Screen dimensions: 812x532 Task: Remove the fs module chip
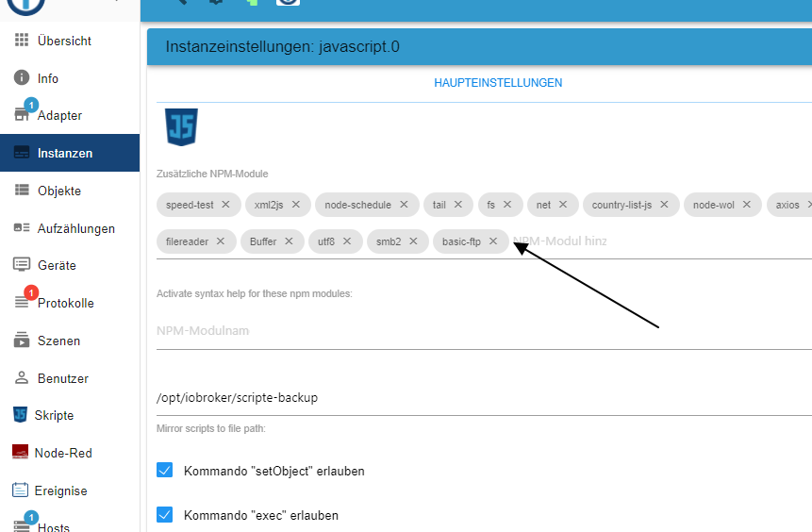click(x=507, y=205)
